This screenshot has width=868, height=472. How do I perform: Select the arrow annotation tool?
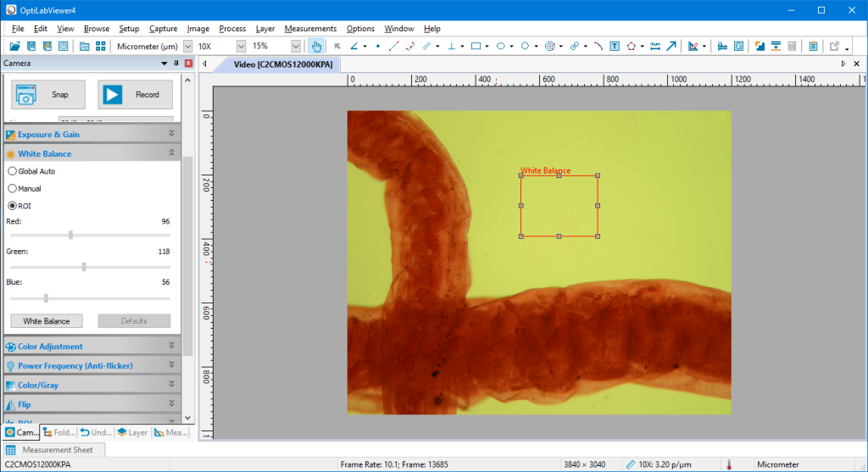(x=671, y=46)
